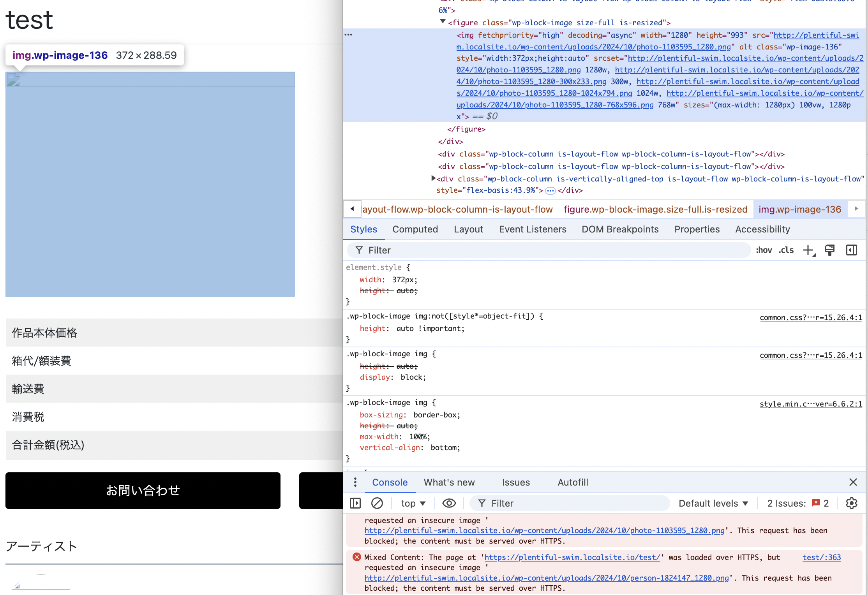This screenshot has height=595, width=868.
Task: Show console sidebar panel icon
Action: (x=355, y=503)
